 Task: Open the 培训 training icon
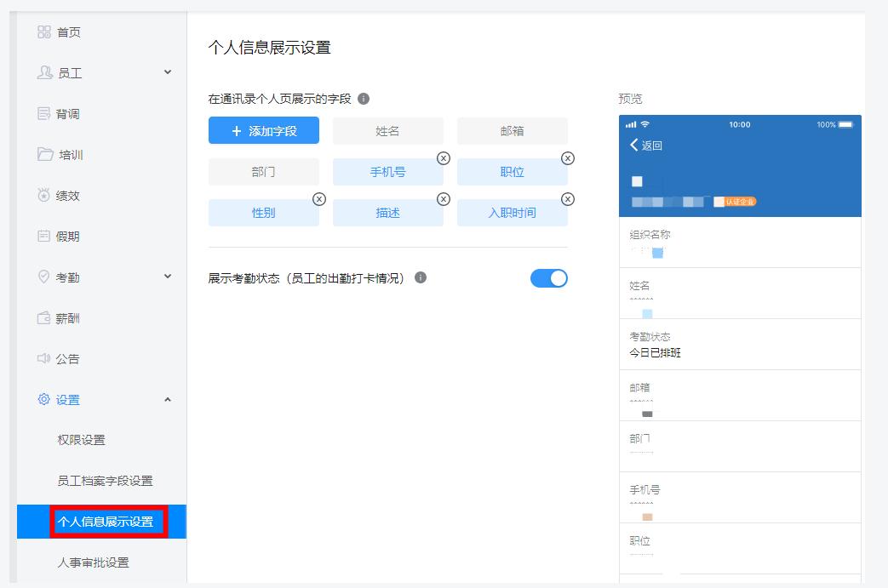pyautogui.click(x=47, y=155)
